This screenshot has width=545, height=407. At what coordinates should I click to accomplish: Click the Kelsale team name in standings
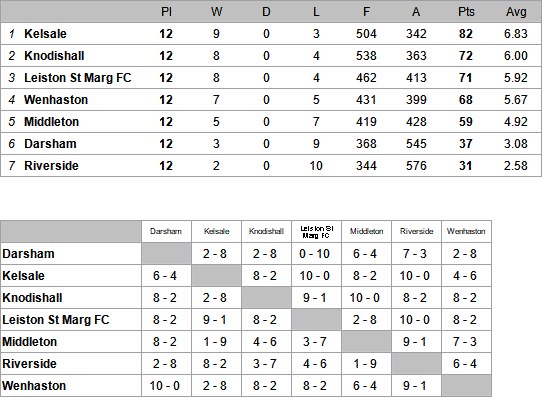point(45,34)
